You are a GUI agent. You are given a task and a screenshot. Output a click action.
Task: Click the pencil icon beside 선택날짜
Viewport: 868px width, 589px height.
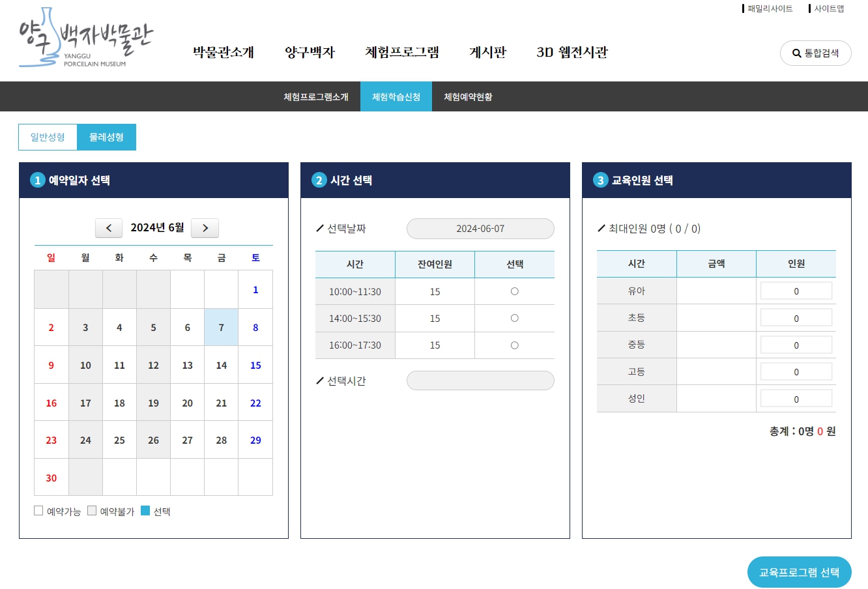[x=319, y=228]
